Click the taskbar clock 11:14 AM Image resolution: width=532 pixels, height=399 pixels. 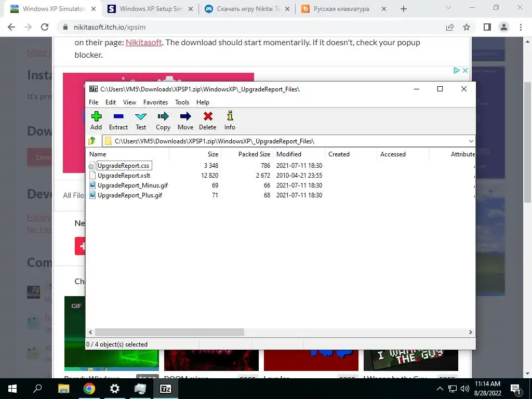(487, 384)
